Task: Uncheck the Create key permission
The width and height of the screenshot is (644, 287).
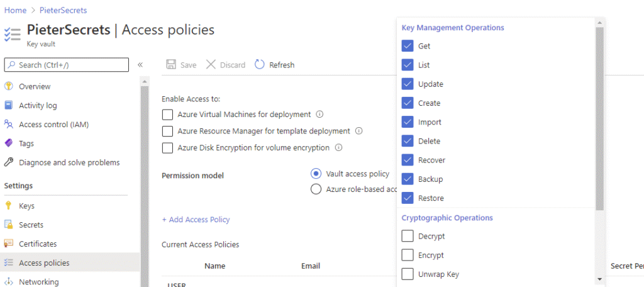Action: [408, 103]
